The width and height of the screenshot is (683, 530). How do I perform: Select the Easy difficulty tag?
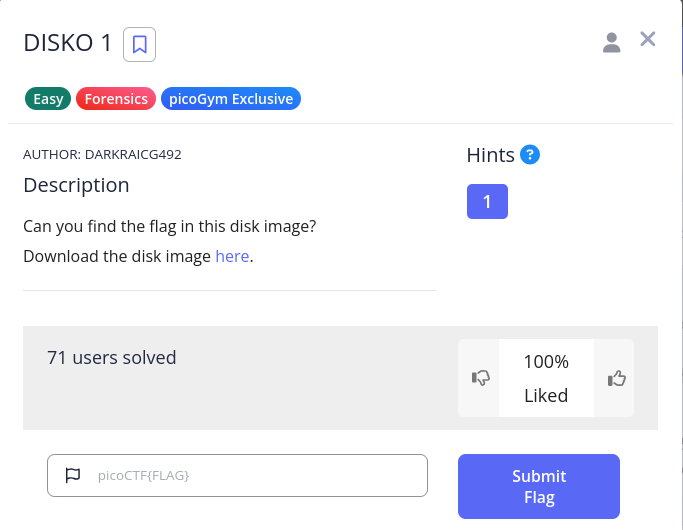pyautogui.click(x=48, y=99)
